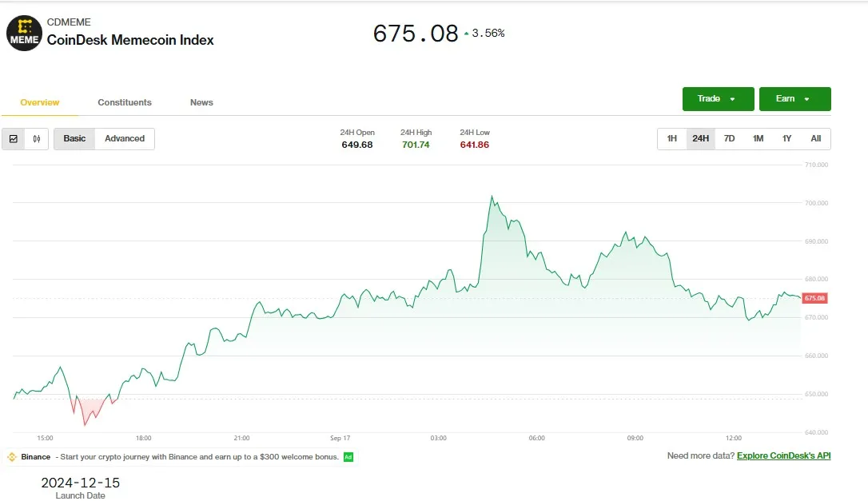Viewport: 868px width, 501px height.
Task: Click the green Ad badge
Action: click(x=348, y=455)
